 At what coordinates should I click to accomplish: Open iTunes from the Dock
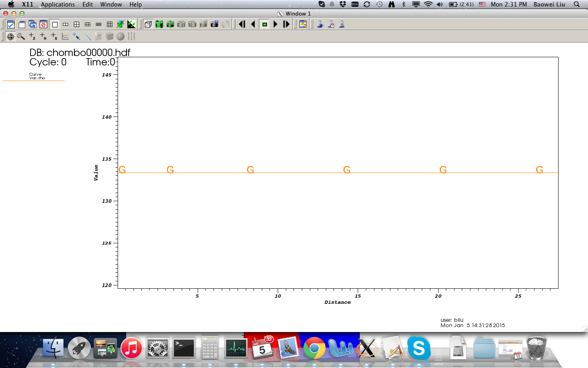pos(131,348)
